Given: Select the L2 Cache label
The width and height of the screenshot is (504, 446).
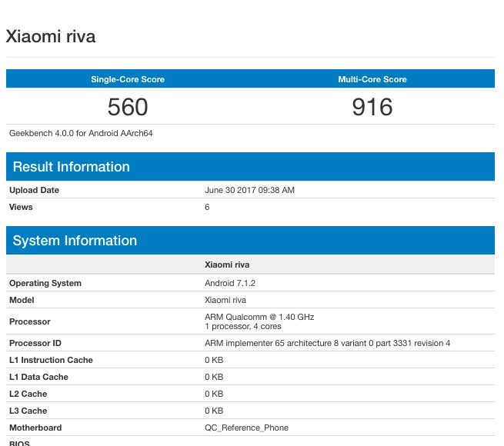Looking at the screenshot, I should click(x=28, y=394).
